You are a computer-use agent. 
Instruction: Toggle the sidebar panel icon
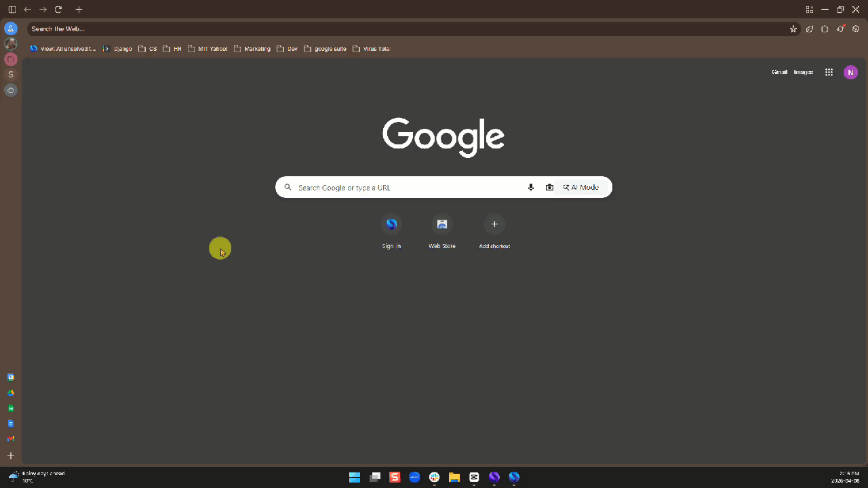12,9
